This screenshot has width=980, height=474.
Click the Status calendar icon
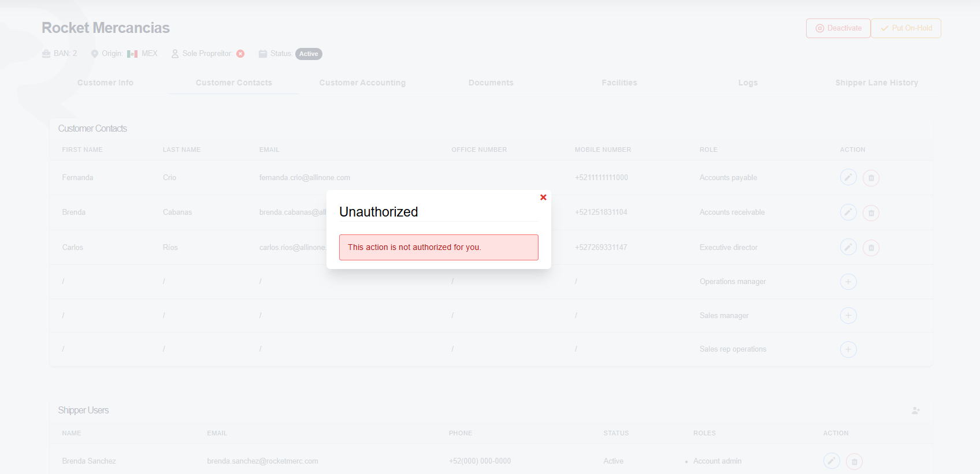(x=263, y=54)
